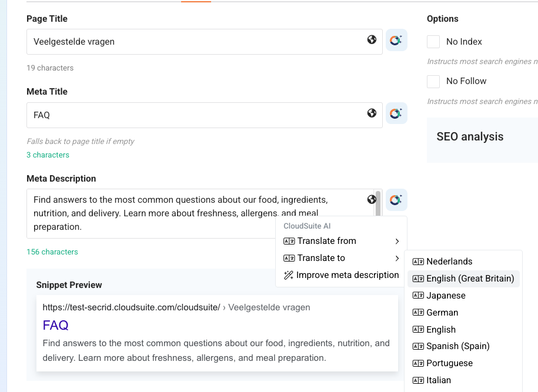Viewport: 538px width, 392px height.
Task: Click the CloudSuite AI icon beside Meta Description
Action: (396, 199)
